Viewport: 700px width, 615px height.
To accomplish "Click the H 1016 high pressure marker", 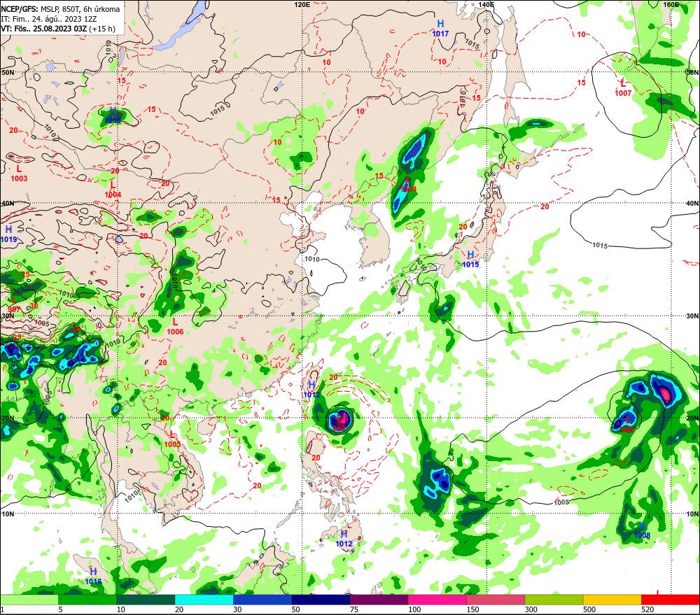I will pos(93,577).
